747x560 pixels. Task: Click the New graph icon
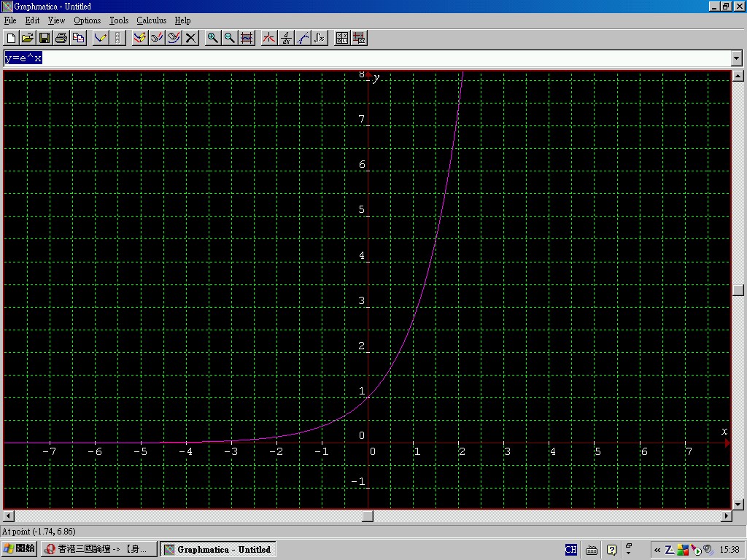tap(12, 38)
